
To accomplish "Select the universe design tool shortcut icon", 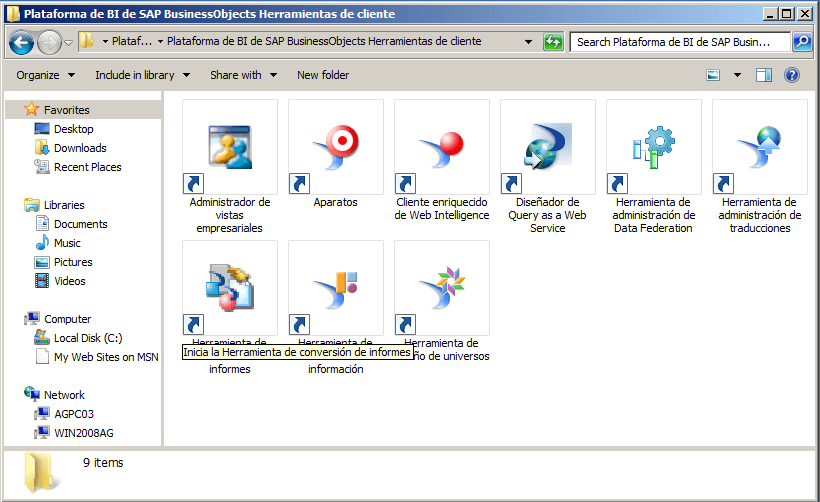I will point(442,288).
